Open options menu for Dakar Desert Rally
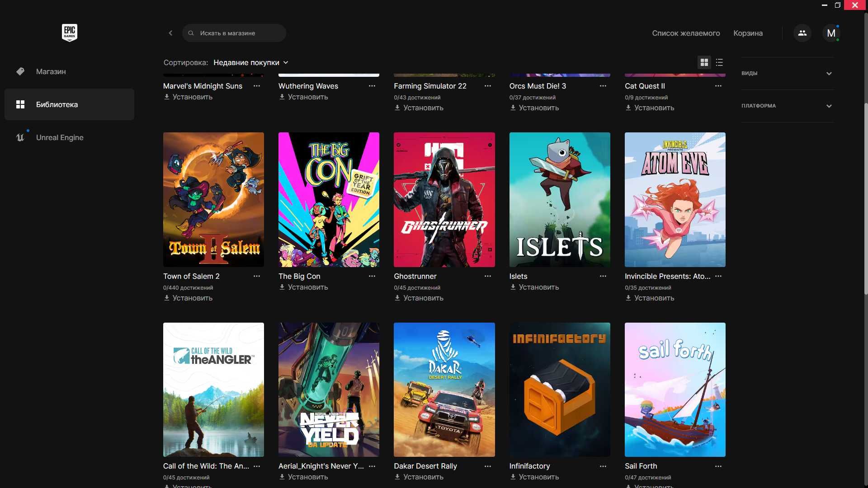The height and width of the screenshot is (488, 868). (x=488, y=466)
